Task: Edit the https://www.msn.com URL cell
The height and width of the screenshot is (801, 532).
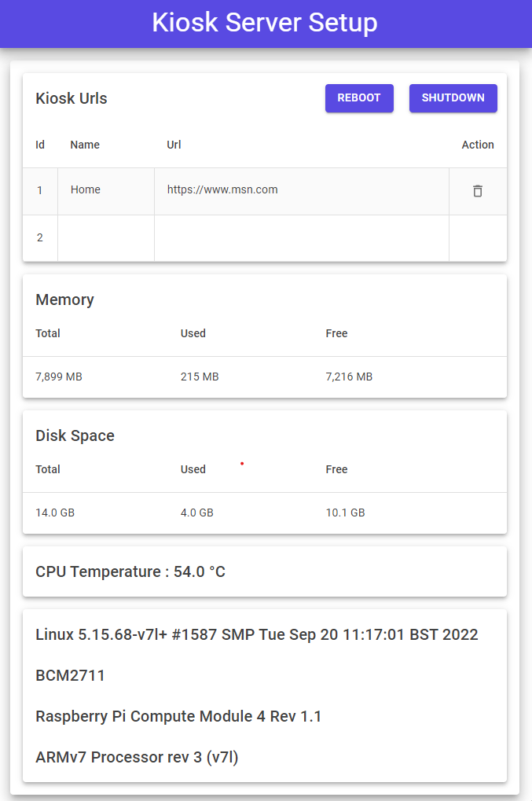Action: coord(302,191)
